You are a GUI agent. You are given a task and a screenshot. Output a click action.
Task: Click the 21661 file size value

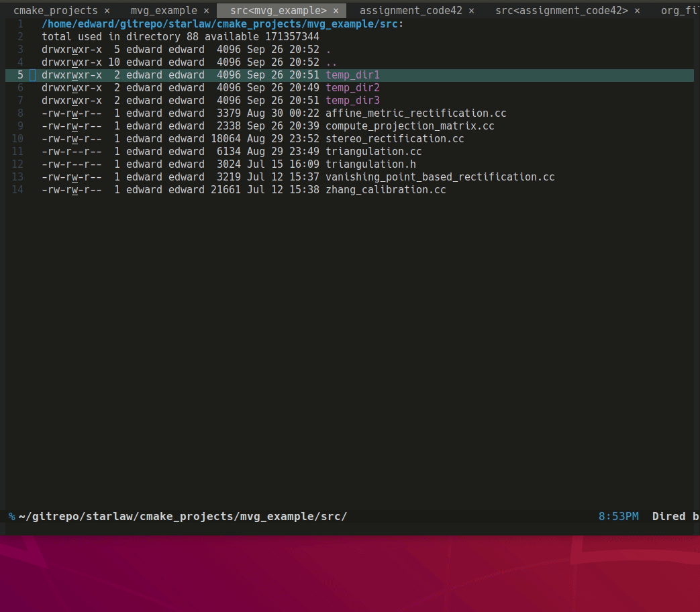pyautogui.click(x=226, y=190)
